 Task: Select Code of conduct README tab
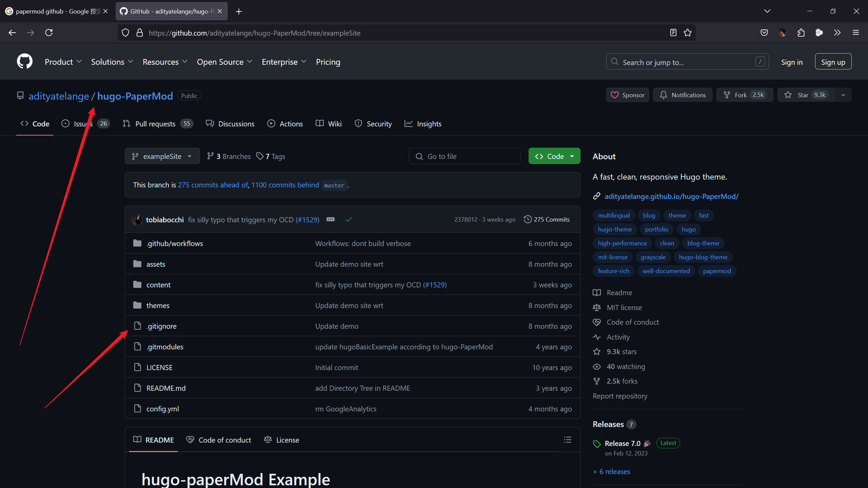pos(219,440)
